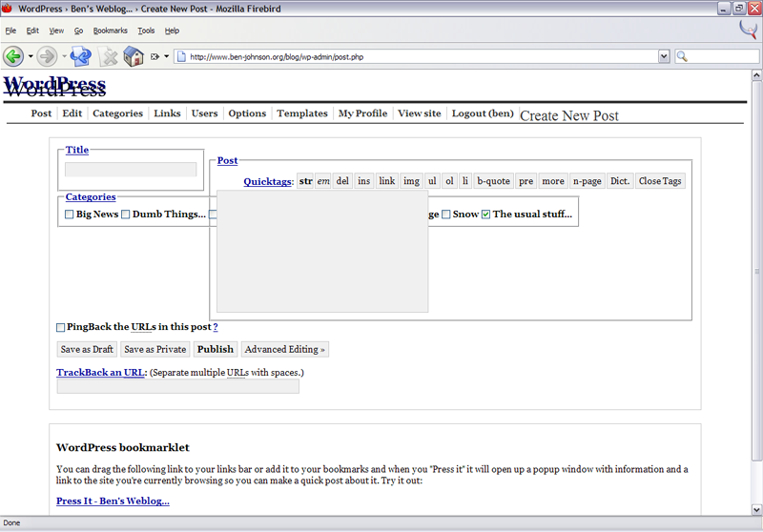Image resolution: width=763 pixels, height=532 pixels.
Task: Click the Close Tags button
Action: [660, 181]
